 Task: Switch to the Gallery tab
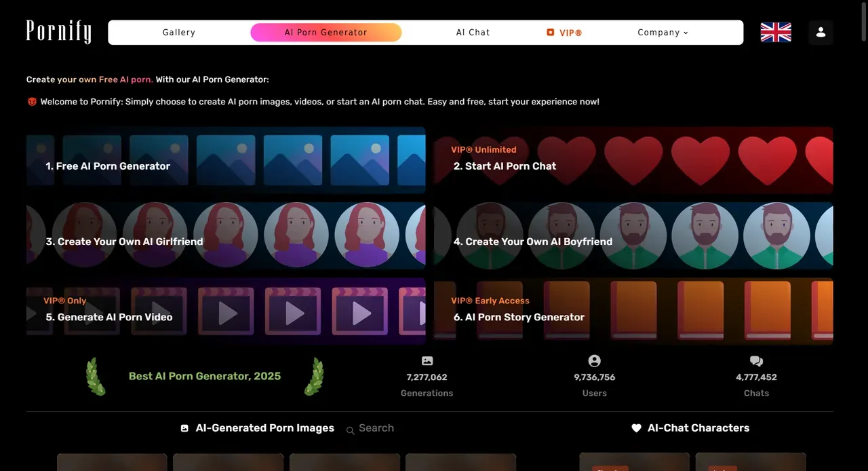[x=179, y=33]
